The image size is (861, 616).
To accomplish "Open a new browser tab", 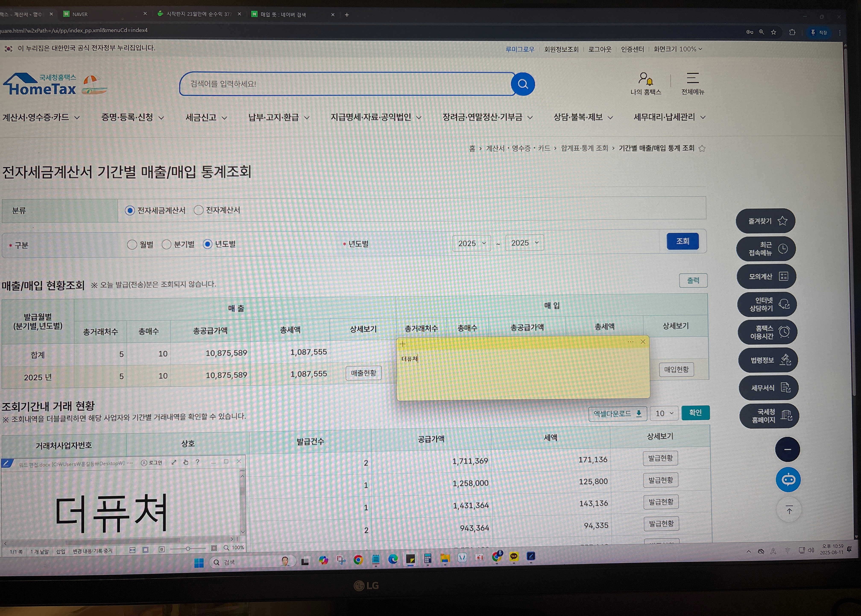I will pyautogui.click(x=346, y=15).
